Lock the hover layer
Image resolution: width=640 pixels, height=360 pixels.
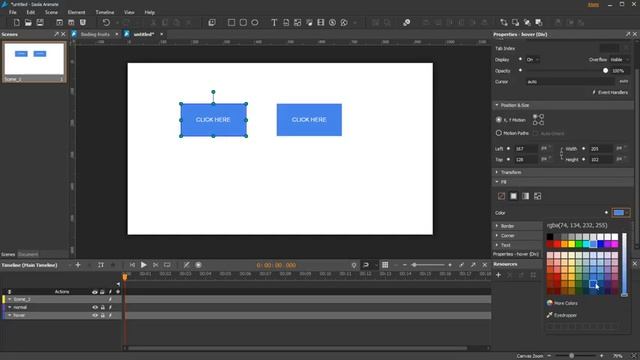click(x=102, y=316)
